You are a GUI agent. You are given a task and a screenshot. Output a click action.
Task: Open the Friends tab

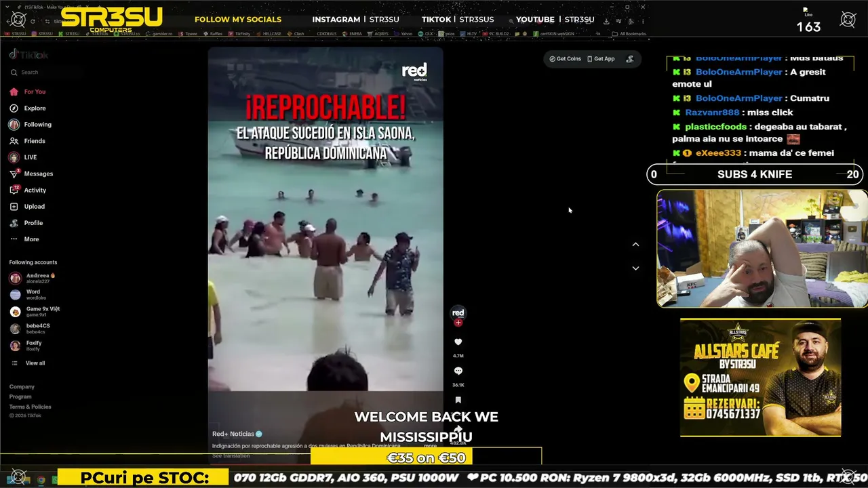(27, 141)
